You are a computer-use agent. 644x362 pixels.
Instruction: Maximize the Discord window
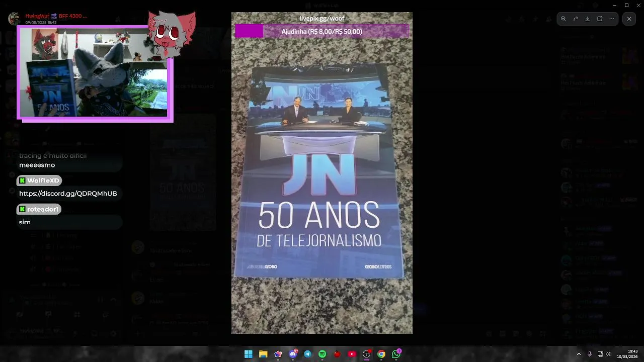626,5
